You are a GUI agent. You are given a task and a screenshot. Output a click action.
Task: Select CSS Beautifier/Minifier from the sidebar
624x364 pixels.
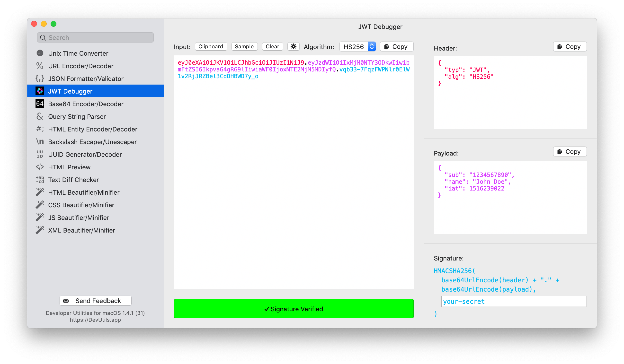click(x=81, y=205)
